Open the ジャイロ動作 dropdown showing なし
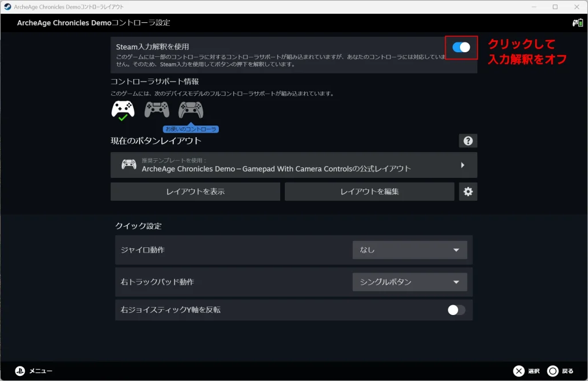This screenshot has width=588, height=381. pos(409,250)
